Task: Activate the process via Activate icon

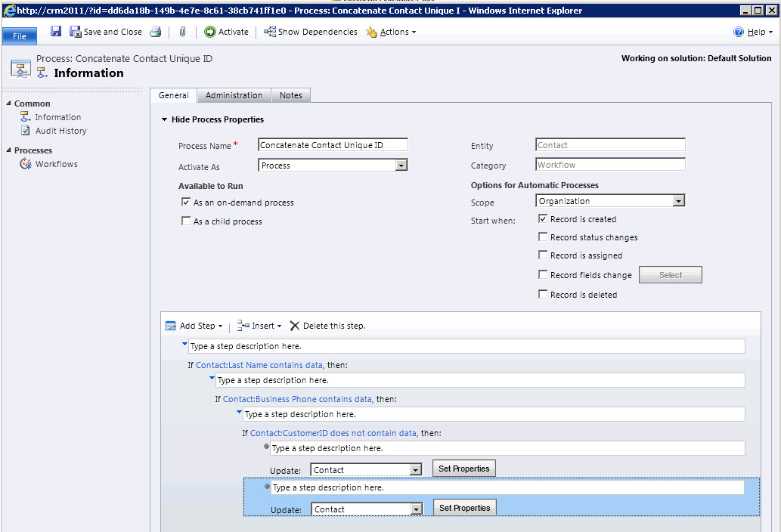Action: [x=210, y=32]
